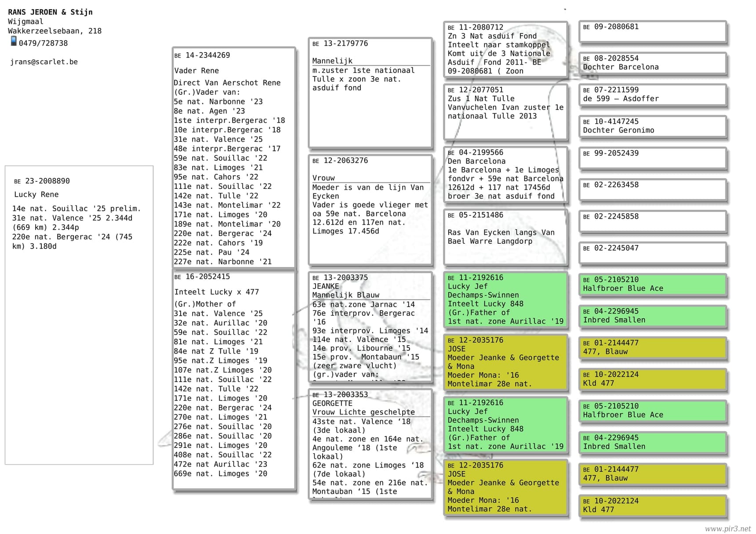Select the JEANKE pedigree box
756x534 pixels.
coord(371,327)
